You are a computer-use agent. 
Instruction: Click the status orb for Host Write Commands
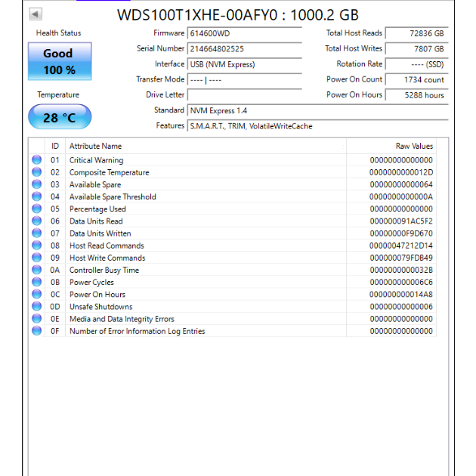point(37,258)
